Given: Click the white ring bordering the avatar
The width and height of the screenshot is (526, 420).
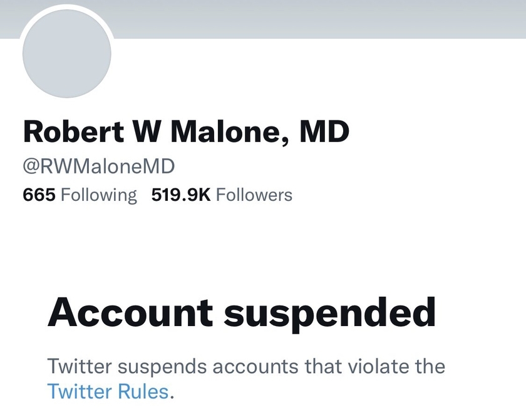Looking at the screenshot, I should click(67, 7).
